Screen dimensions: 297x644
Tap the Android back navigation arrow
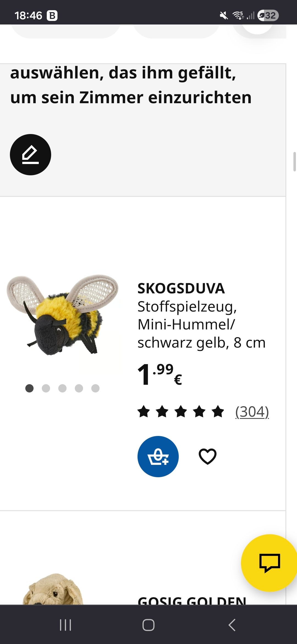click(232, 625)
